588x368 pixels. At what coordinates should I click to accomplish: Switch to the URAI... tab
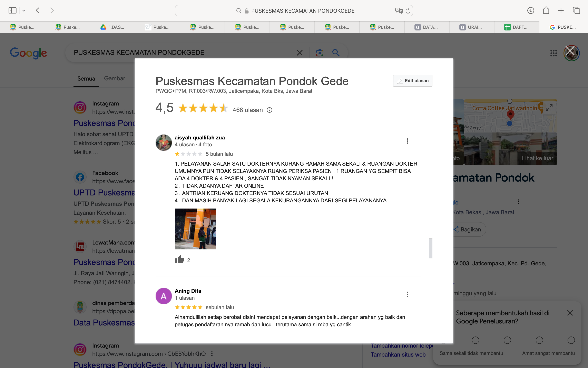472,27
